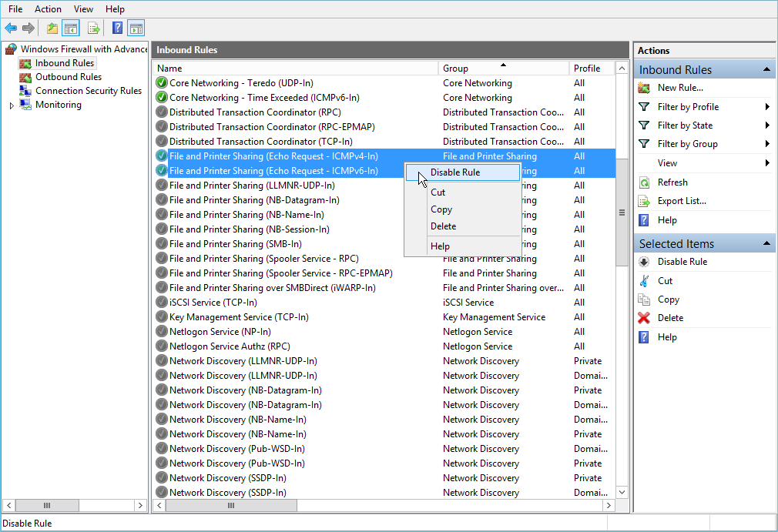Click the Outbound Rules tree icon

pos(25,77)
